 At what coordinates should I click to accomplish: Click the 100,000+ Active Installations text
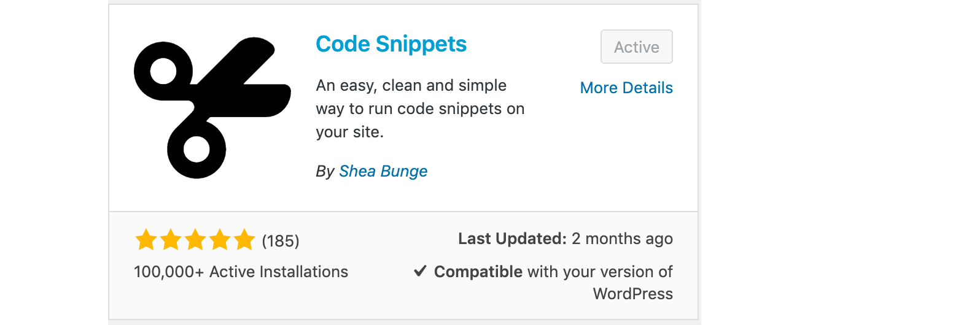point(241,272)
